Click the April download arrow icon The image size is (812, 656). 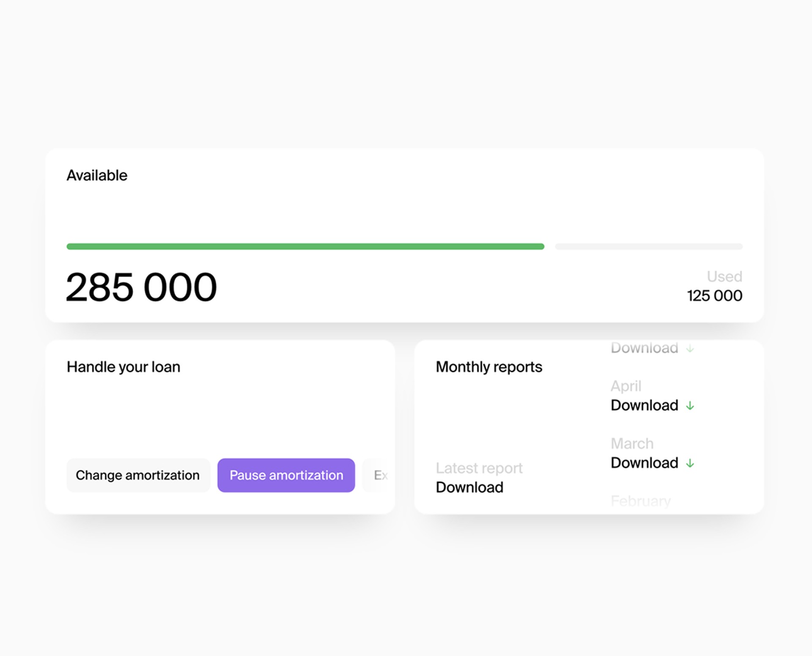tap(690, 406)
